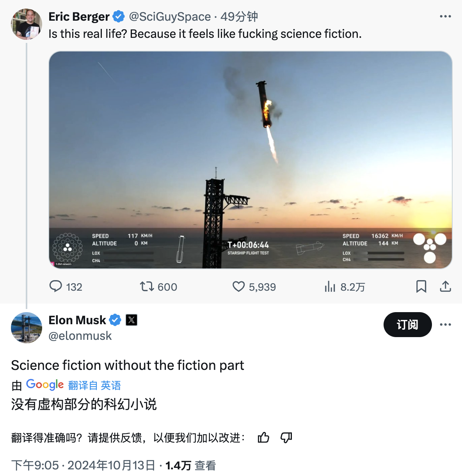Like Eric Berger's tweet via heart icon

tap(238, 287)
